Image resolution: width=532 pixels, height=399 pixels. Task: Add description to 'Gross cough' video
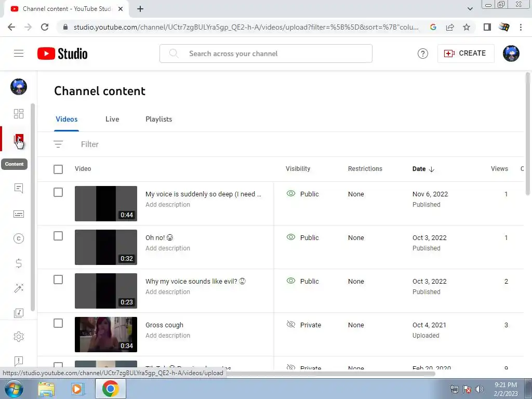coord(168,335)
